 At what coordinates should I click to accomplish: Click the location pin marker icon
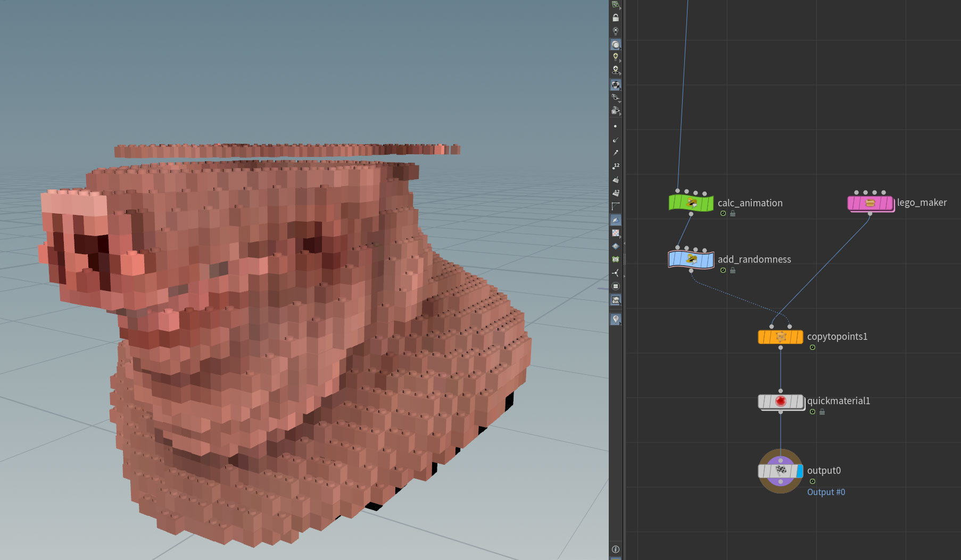(x=616, y=319)
